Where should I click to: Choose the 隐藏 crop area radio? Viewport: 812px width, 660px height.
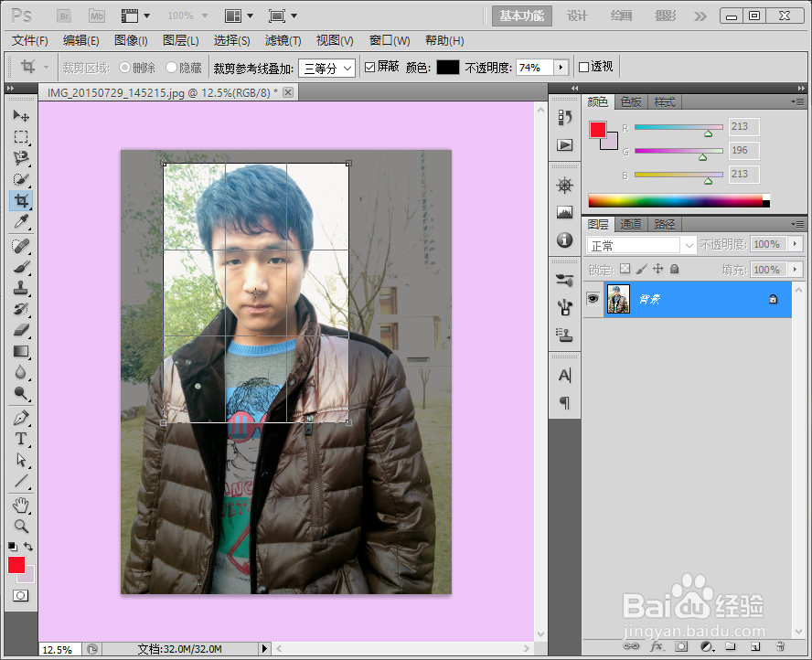[x=171, y=68]
